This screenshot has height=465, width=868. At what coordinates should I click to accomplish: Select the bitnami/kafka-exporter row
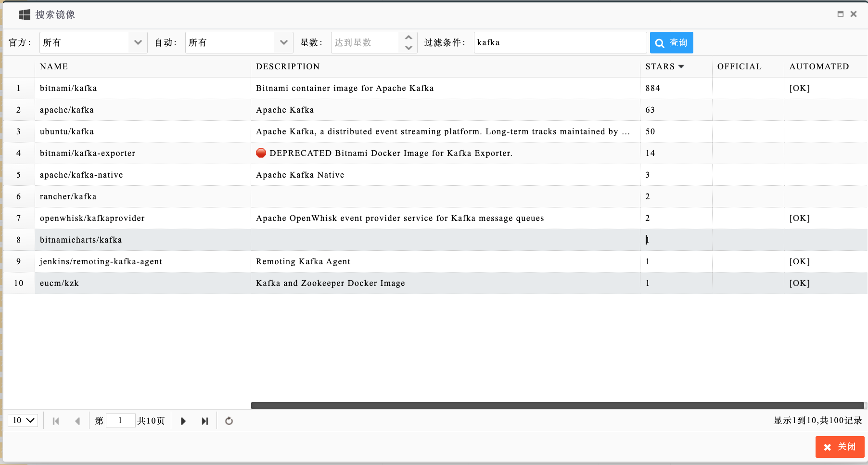pyautogui.click(x=435, y=153)
